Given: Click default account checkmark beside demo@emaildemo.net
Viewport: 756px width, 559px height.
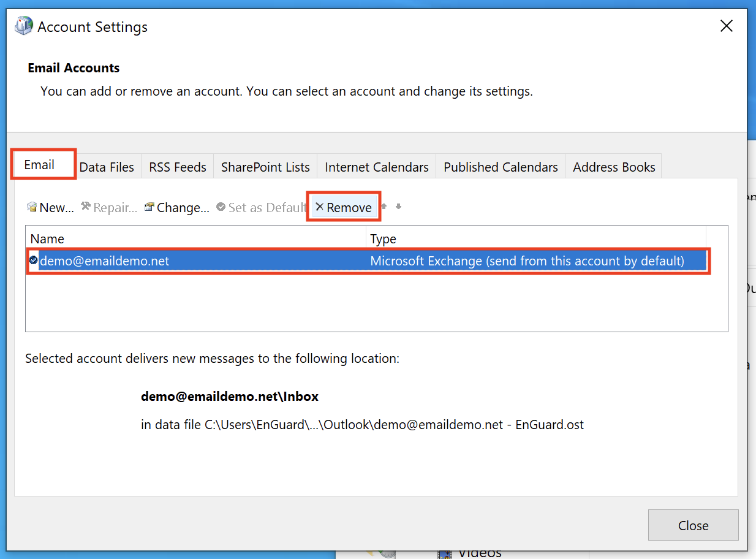Looking at the screenshot, I should [x=34, y=260].
